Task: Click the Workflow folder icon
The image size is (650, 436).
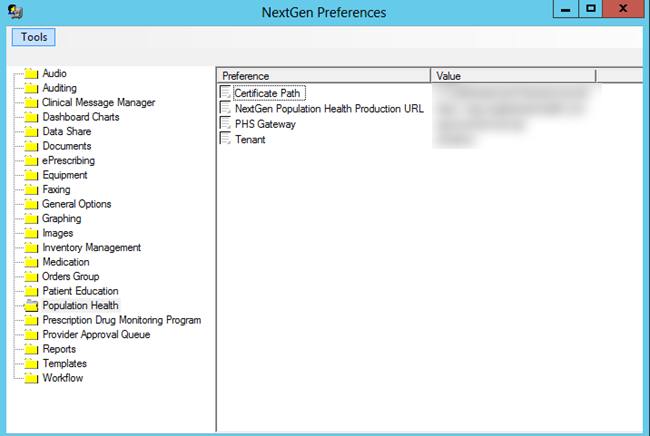Action: [31, 378]
